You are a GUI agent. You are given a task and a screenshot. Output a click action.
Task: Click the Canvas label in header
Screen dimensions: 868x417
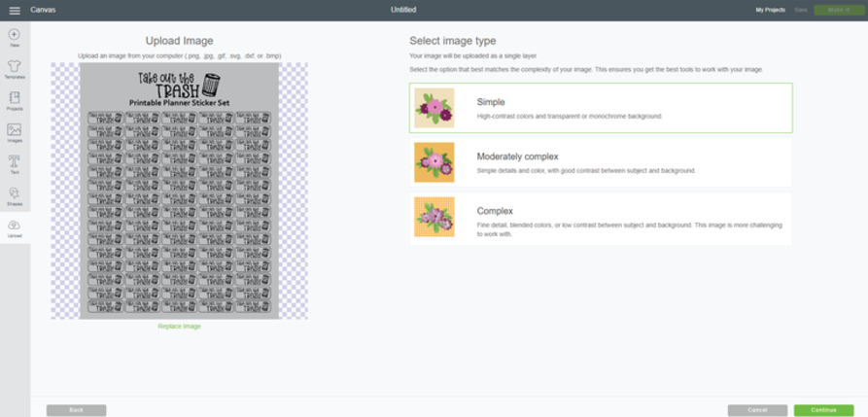43,10
